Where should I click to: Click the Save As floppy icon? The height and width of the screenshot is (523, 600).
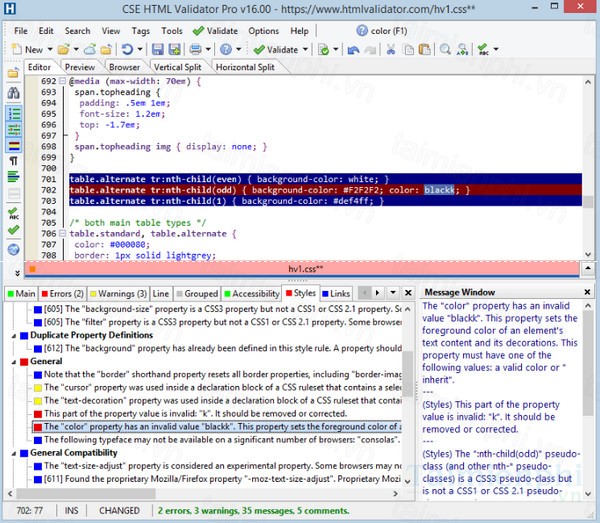coord(174,49)
